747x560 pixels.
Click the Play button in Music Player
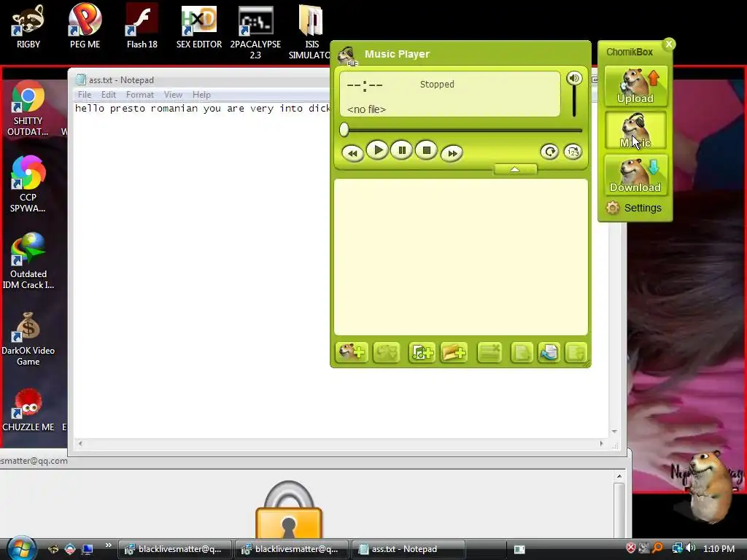(377, 151)
